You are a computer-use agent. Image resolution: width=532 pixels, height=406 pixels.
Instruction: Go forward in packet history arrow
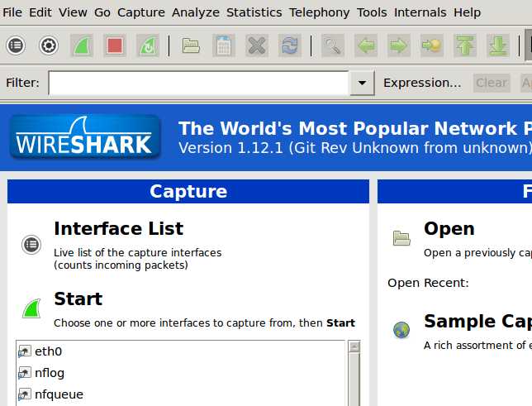[x=399, y=45]
